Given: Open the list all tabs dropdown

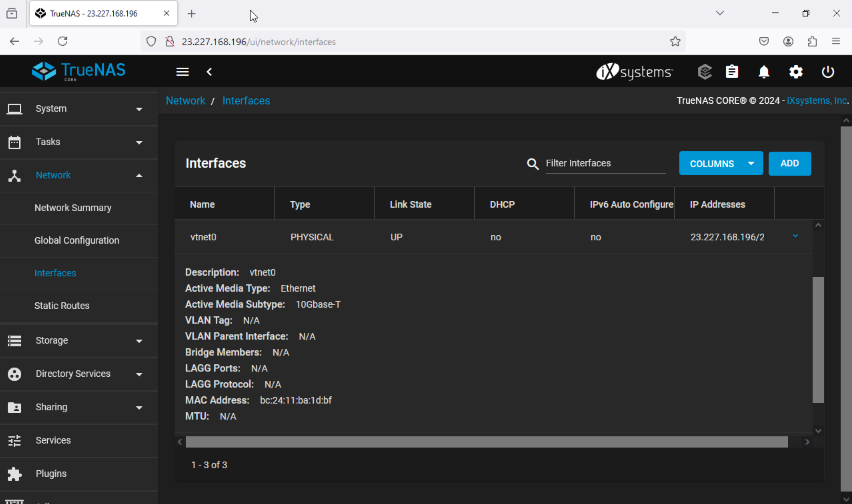Looking at the screenshot, I should (720, 13).
